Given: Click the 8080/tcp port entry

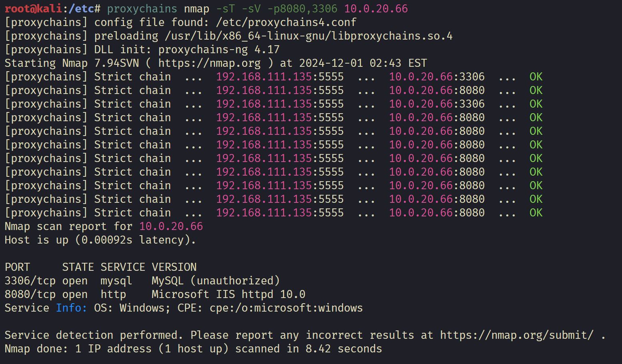Looking at the screenshot, I should (30, 294).
